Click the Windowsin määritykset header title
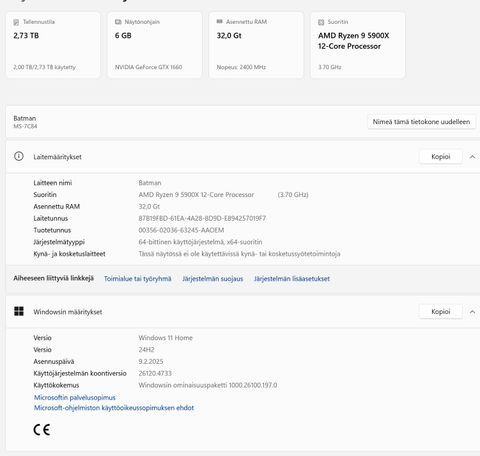Viewport: 480px width, 456px height. coord(68,312)
